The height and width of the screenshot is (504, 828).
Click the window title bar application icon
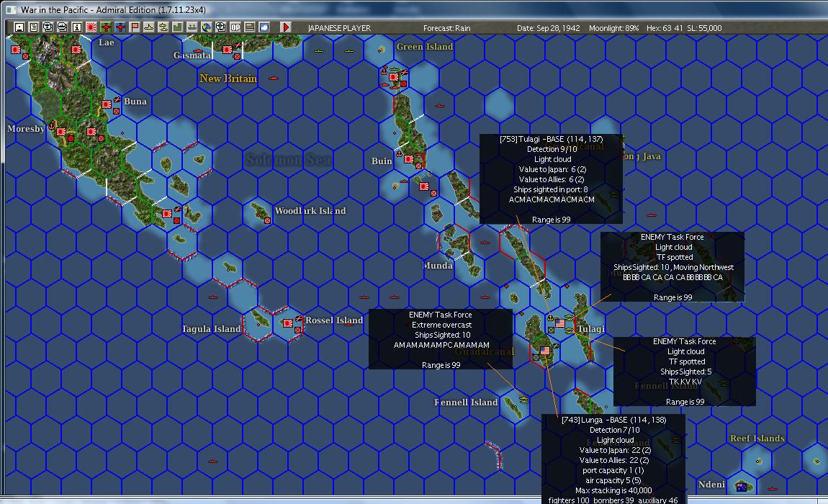click(x=11, y=9)
